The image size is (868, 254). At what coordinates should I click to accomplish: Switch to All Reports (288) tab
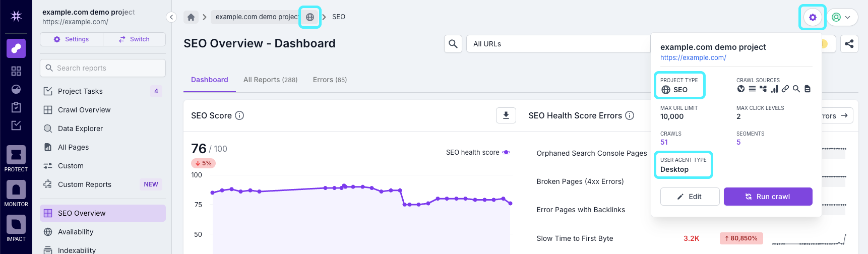pyautogui.click(x=270, y=80)
